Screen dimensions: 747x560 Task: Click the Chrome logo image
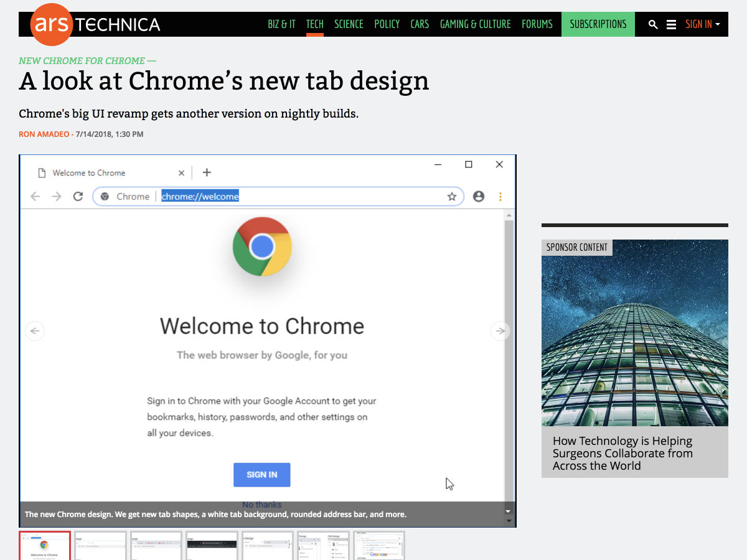pos(262,247)
